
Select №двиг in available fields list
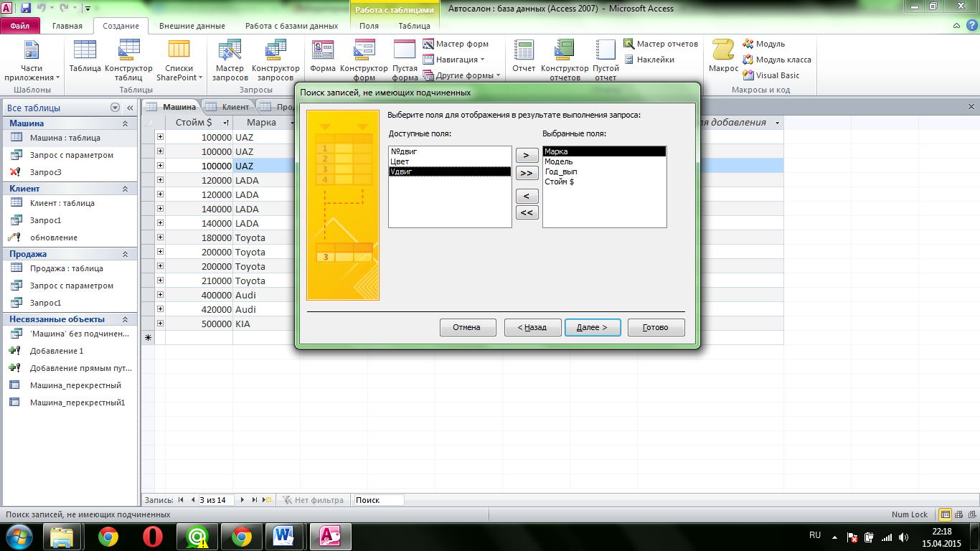[450, 151]
